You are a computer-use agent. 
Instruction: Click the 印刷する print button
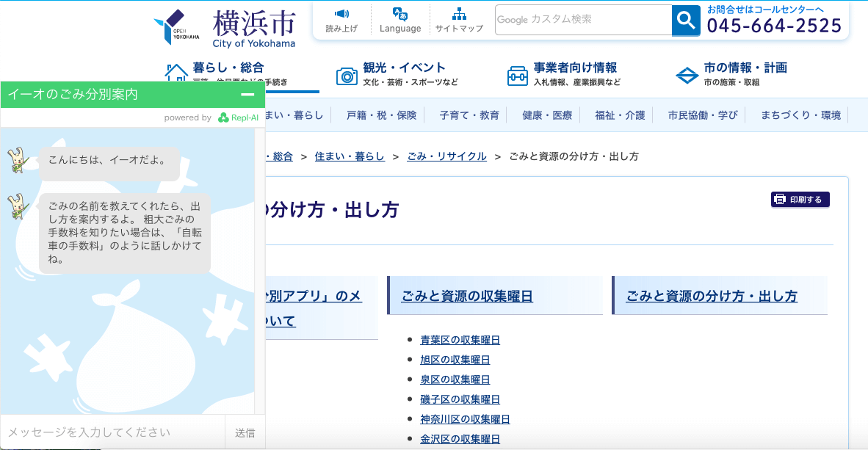tap(800, 200)
